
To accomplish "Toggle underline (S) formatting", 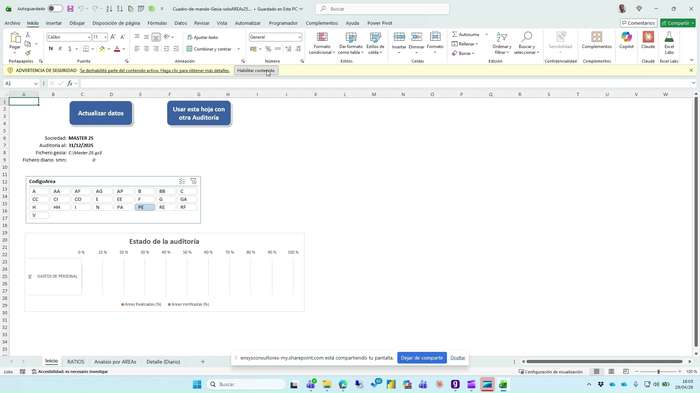I will point(70,49).
